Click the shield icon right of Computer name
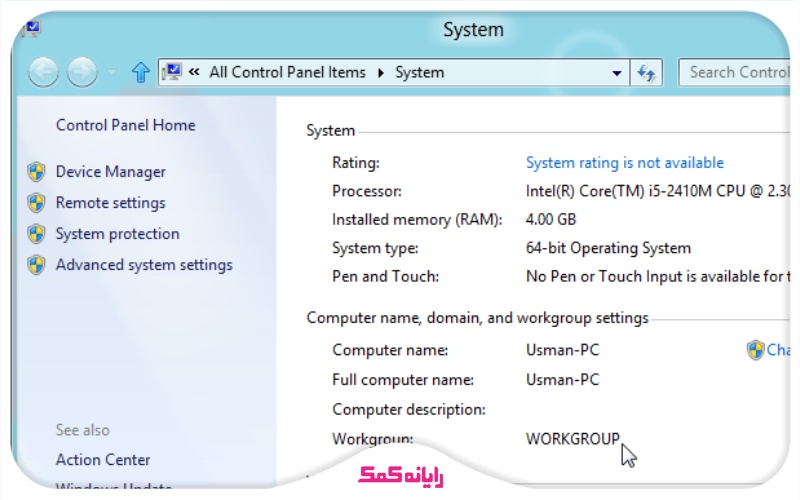The height and width of the screenshot is (500, 800). (755, 350)
